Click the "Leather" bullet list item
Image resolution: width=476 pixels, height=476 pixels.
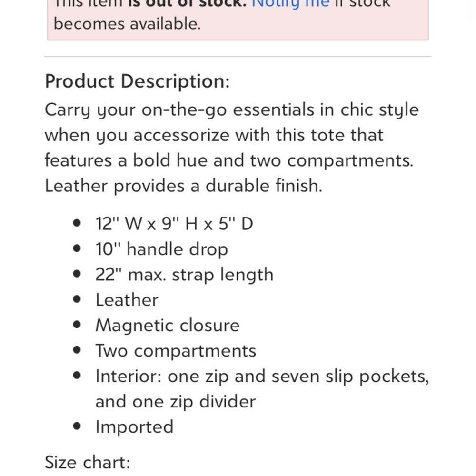[x=127, y=300]
